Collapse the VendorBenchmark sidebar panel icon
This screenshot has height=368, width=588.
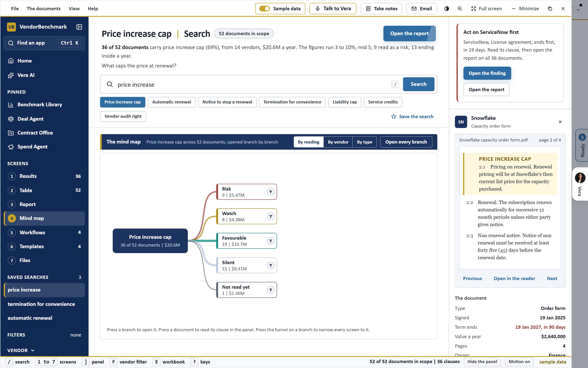(x=79, y=27)
